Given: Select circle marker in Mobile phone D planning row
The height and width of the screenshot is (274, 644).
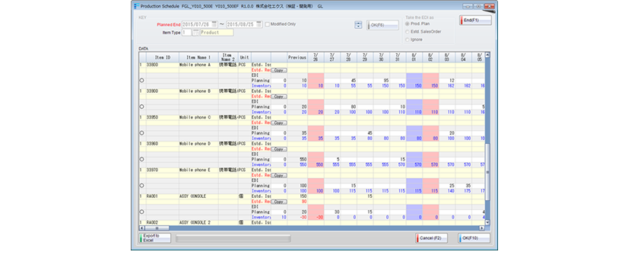Looking at the screenshot, I should pos(141,159).
